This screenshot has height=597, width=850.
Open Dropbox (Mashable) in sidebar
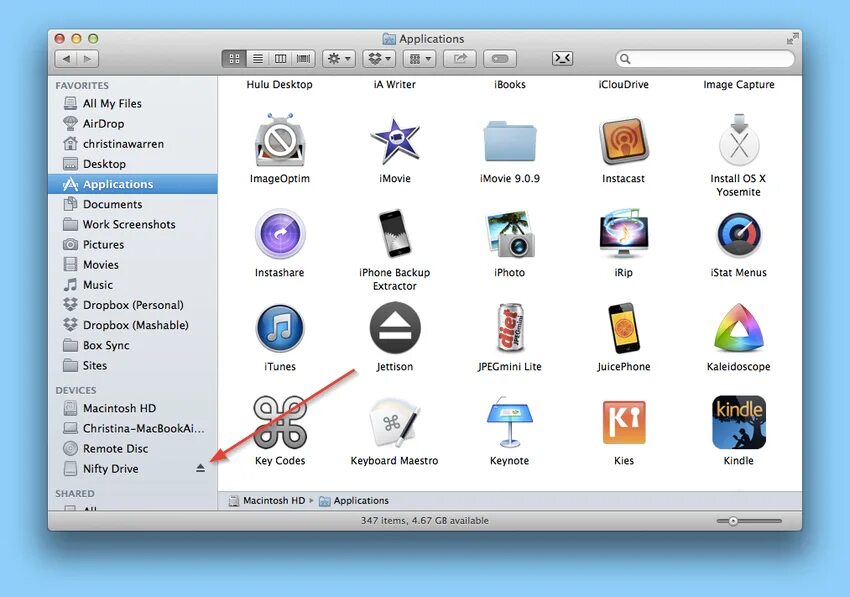132,325
